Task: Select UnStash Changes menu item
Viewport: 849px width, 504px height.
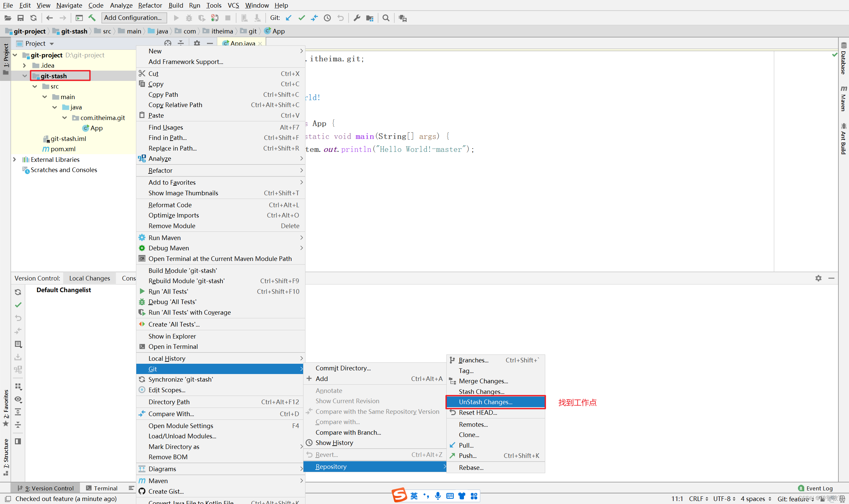Action: click(485, 402)
